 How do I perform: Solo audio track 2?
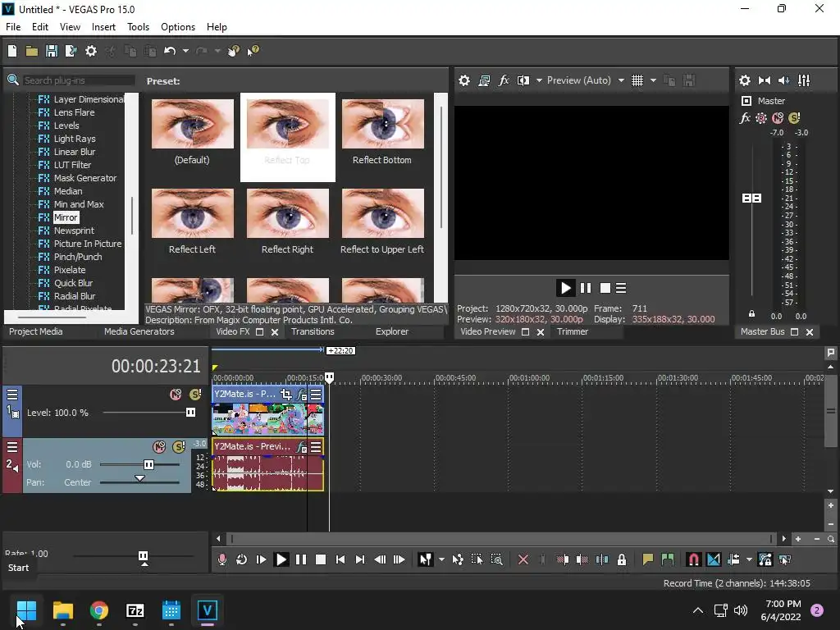pos(179,447)
